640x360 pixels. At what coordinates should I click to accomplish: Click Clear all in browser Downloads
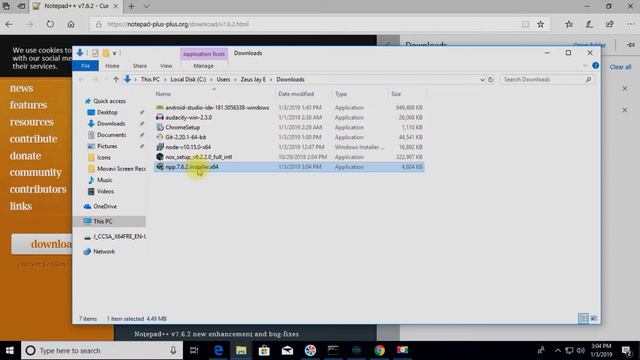coord(620,67)
